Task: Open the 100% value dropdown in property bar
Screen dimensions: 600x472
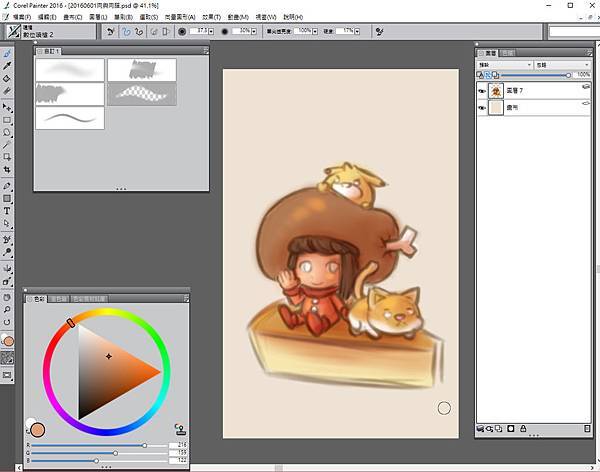Action: tap(315, 32)
